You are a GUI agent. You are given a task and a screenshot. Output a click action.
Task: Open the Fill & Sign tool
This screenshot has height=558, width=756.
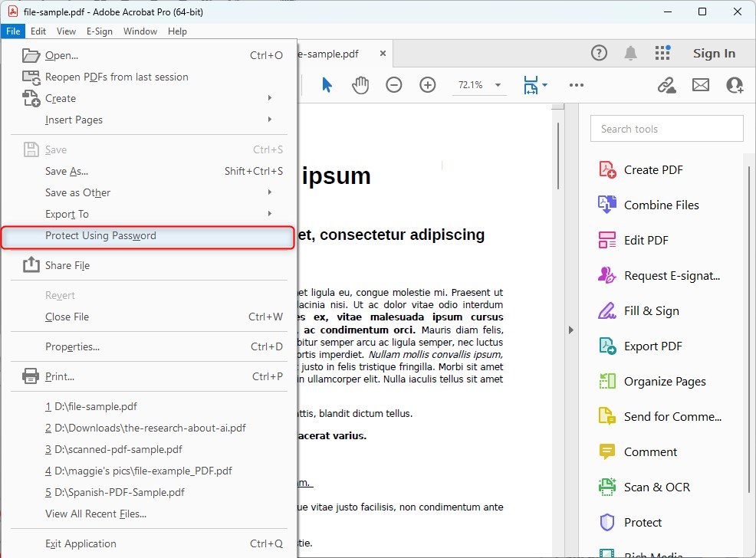pyautogui.click(x=651, y=310)
